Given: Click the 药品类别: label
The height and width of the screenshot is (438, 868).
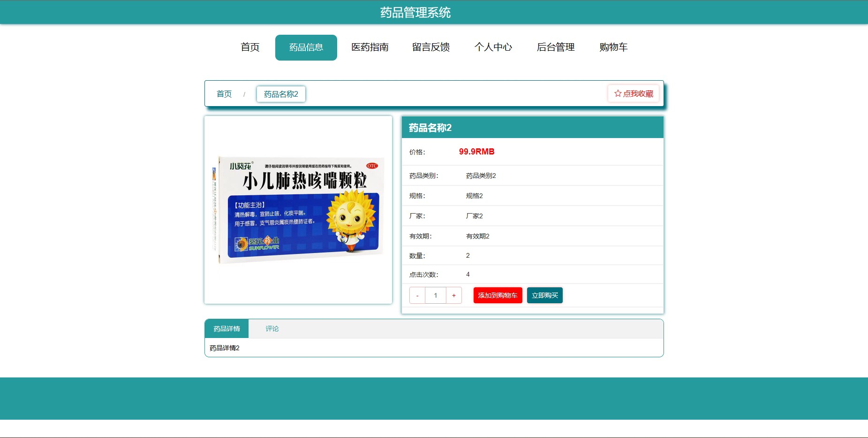Looking at the screenshot, I should point(423,176).
